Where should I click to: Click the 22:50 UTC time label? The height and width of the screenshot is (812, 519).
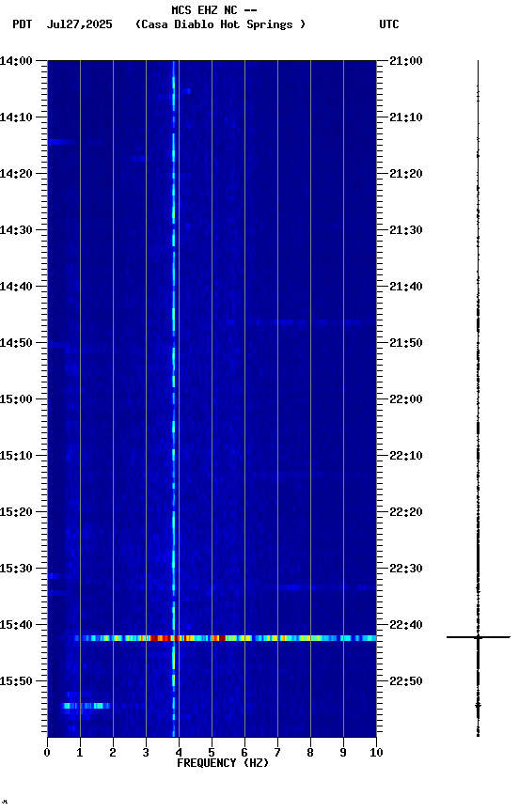pos(406,681)
